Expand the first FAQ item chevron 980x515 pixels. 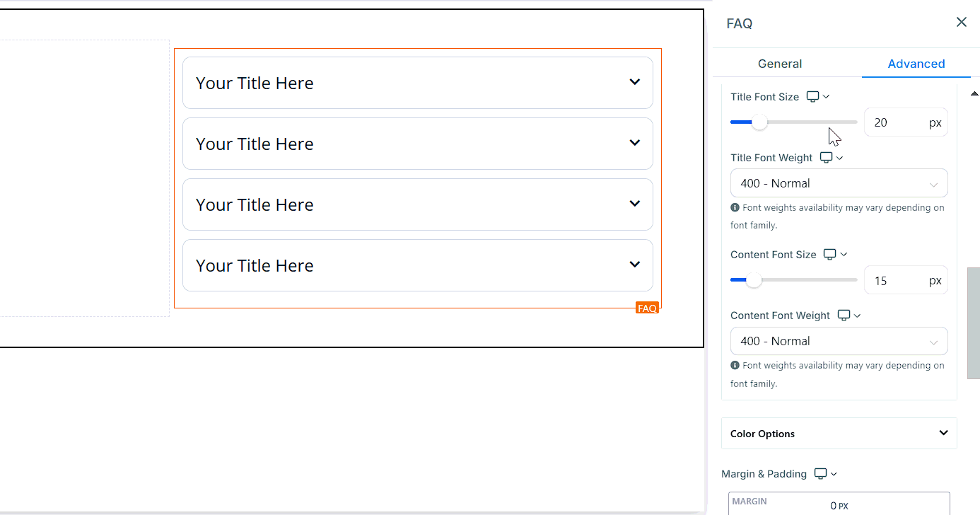click(634, 82)
